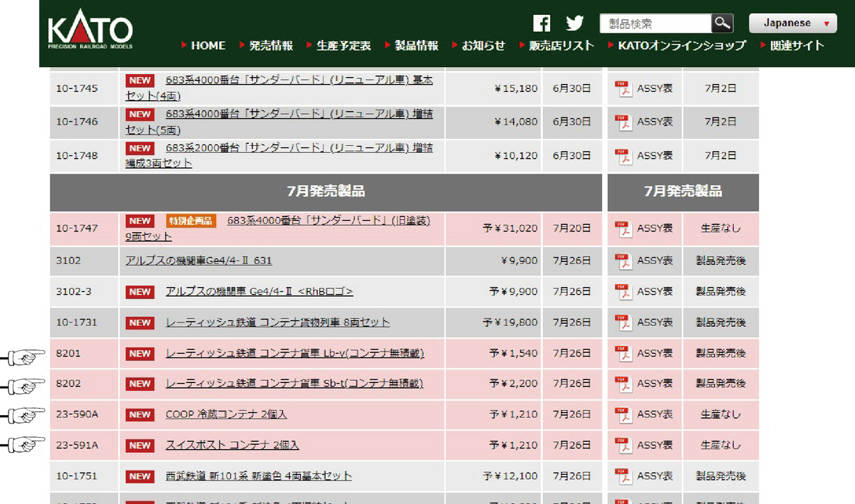Select 製品発売後 in 3102 row

click(720, 261)
